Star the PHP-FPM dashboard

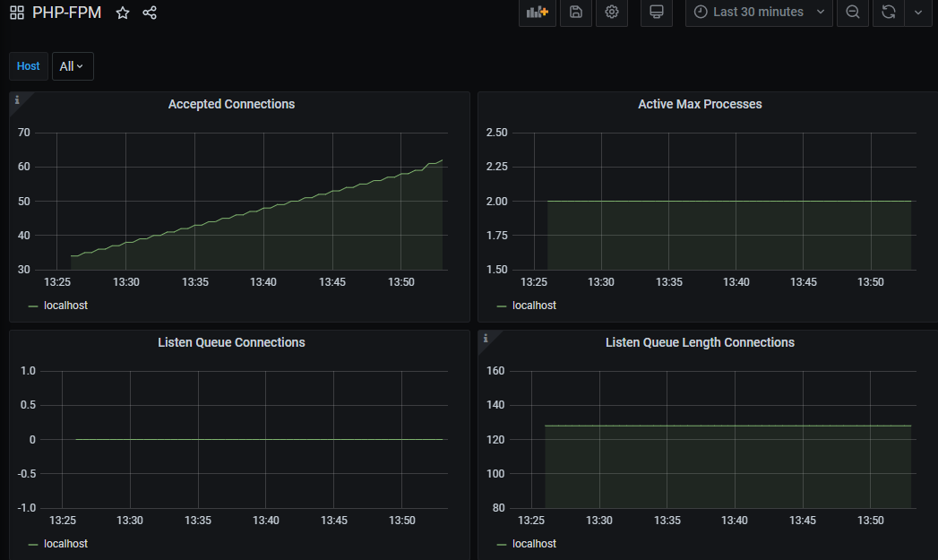pyautogui.click(x=123, y=13)
